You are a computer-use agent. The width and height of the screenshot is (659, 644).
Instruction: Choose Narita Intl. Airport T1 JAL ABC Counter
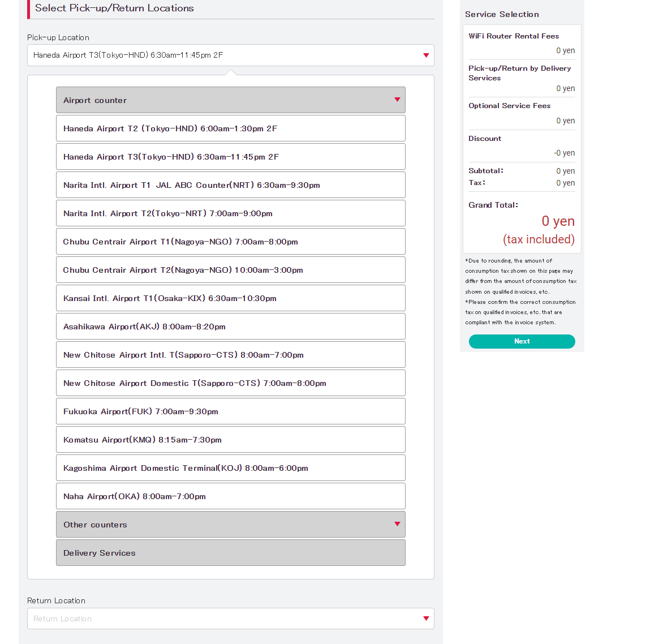pos(230,185)
